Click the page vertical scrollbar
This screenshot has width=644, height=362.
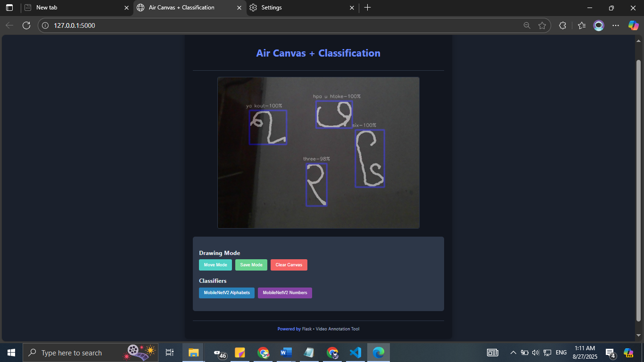(x=639, y=189)
